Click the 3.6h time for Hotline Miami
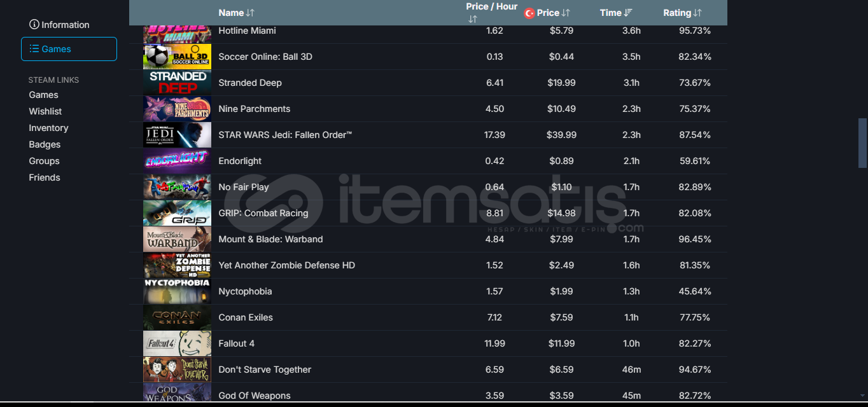The height and width of the screenshot is (407, 868). point(631,31)
